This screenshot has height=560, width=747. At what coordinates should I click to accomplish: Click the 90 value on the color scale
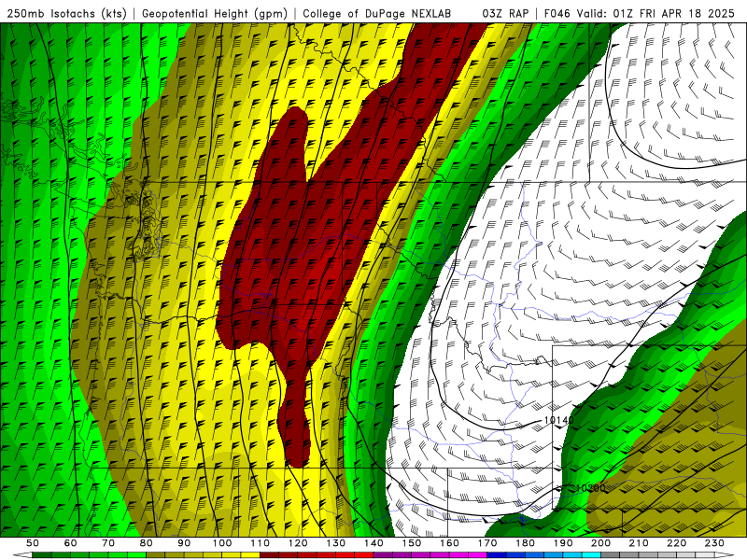pos(184,543)
